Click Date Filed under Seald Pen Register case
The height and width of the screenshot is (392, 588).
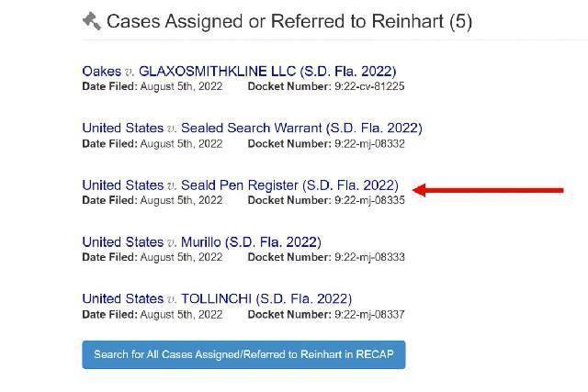pos(152,199)
